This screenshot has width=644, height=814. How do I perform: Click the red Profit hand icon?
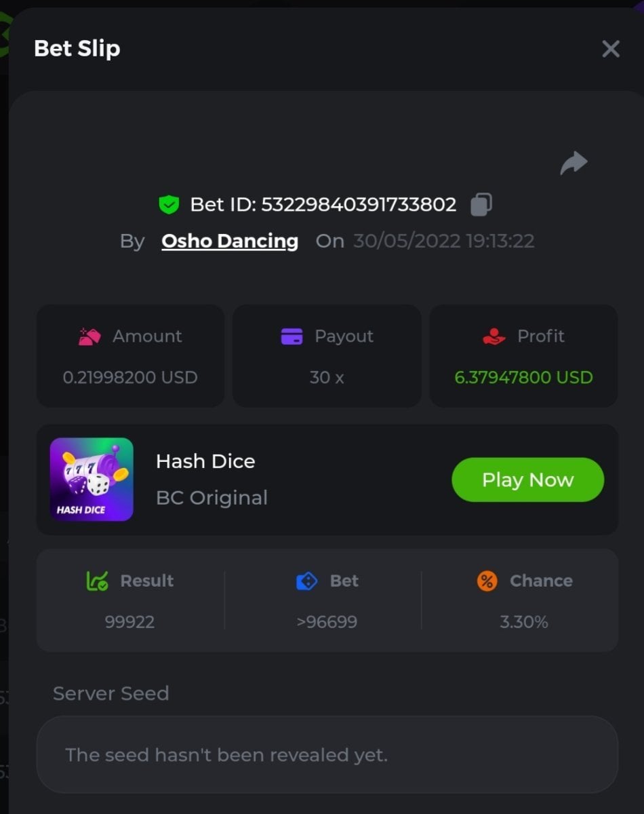click(x=494, y=336)
